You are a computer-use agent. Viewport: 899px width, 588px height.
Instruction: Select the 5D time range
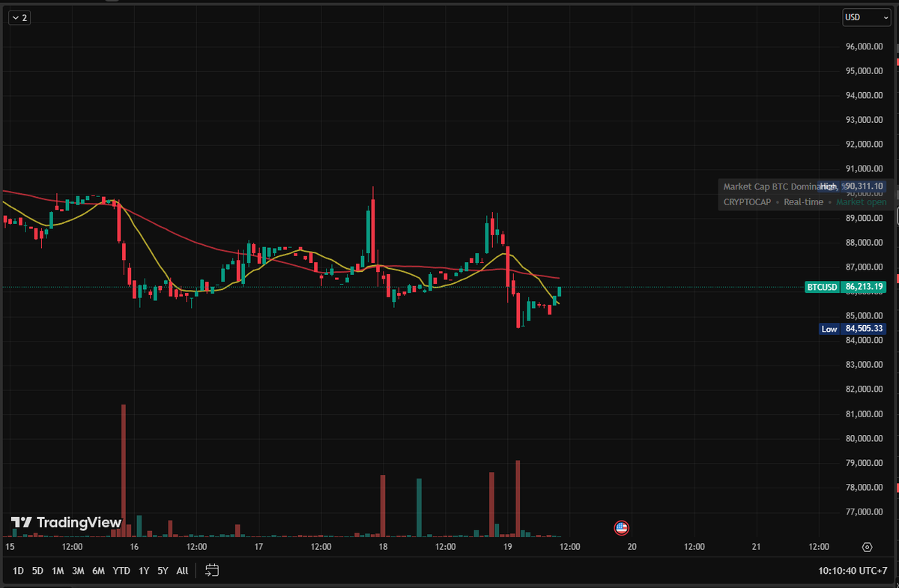(x=37, y=571)
